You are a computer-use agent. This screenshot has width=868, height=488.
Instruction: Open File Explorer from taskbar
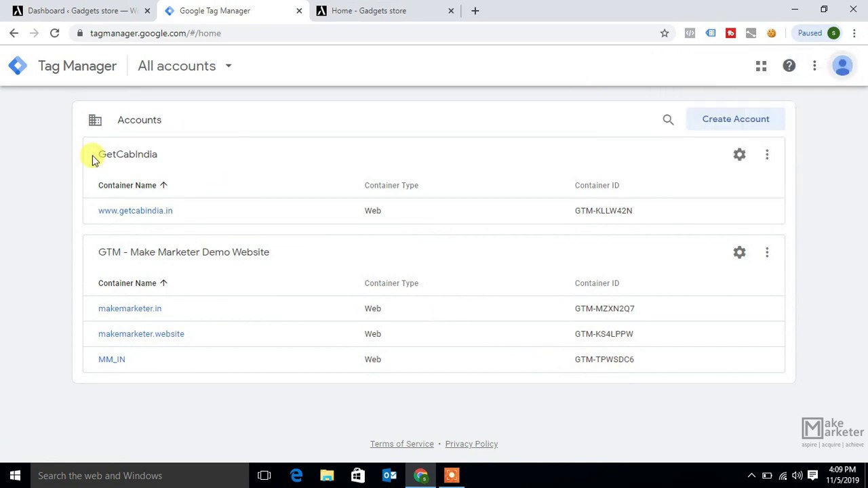coord(327,476)
